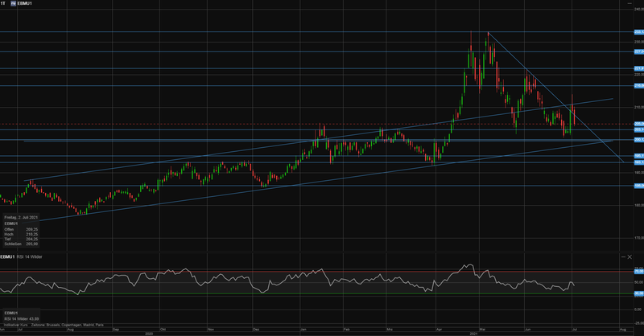Select the red dashed current price line
Image resolution: width=644 pixels, height=336 pixels.
(242, 124)
